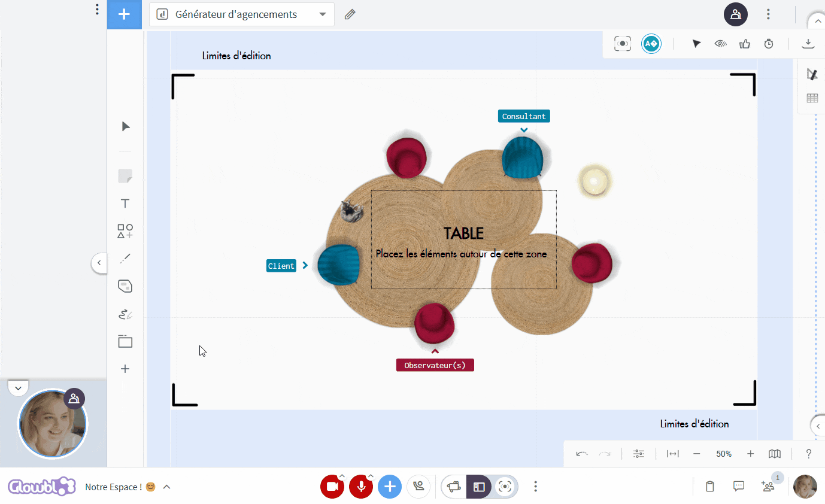This screenshot has width=825, height=504.
Task: Mute the microphone button
Action: (x=361, y=487)
